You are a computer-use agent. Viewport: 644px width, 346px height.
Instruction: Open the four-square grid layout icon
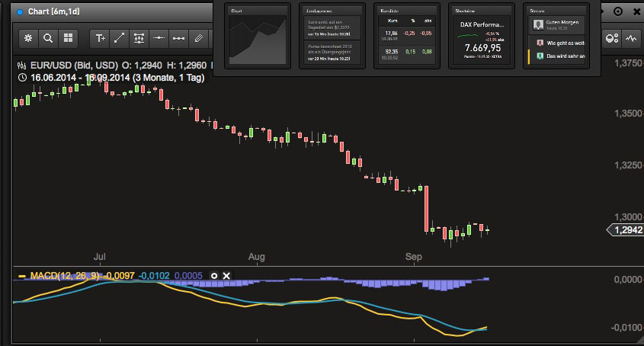pyautogui.click(x=68, y=38)
